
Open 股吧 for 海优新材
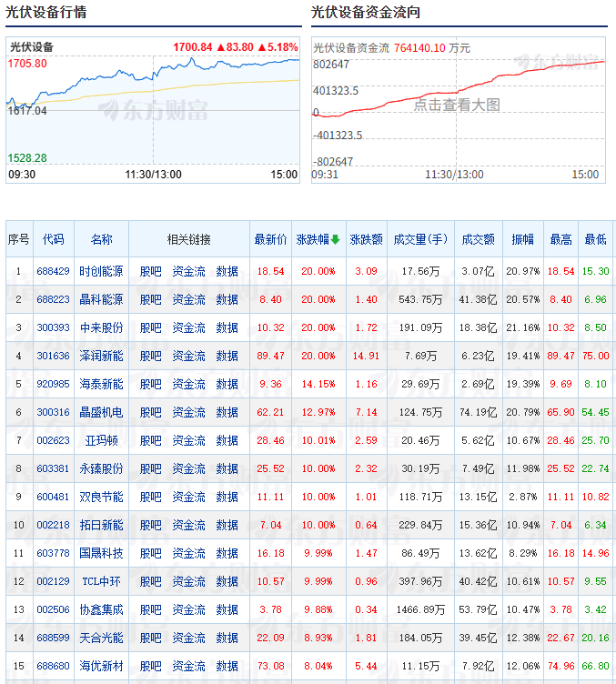(x=150, y=666)
